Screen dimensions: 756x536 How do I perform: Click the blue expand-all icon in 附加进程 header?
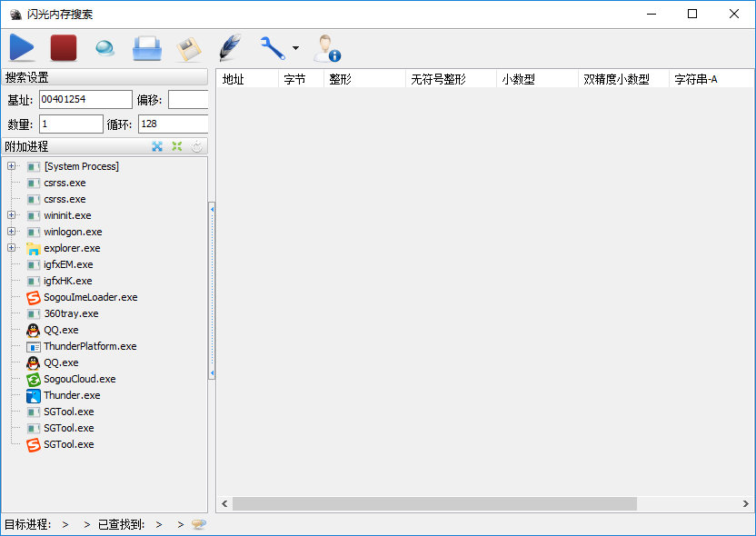[x=157, y=146]
